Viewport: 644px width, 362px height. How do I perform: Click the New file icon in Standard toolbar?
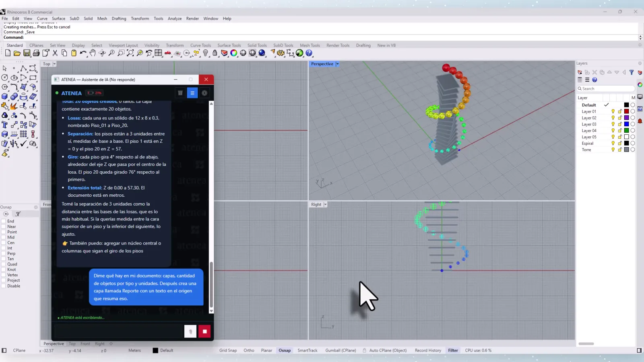pos(8,53)
